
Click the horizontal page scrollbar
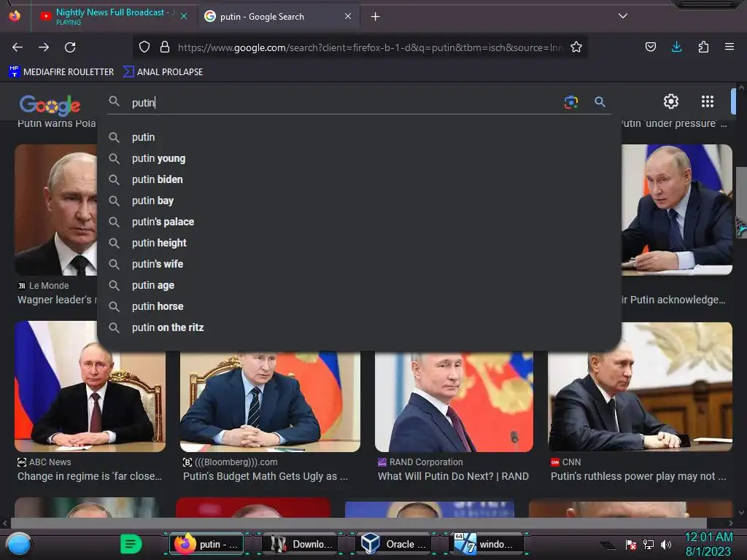click(358, 523)
